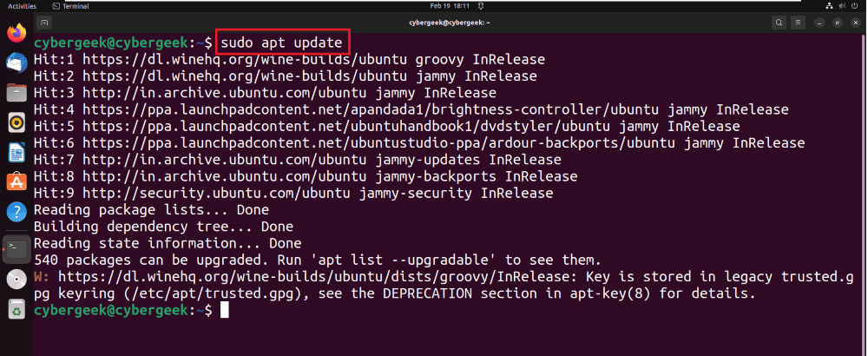Screen dimensions: 868x356
Task: Click the volume icon in system tray
Action: (841, 6)
